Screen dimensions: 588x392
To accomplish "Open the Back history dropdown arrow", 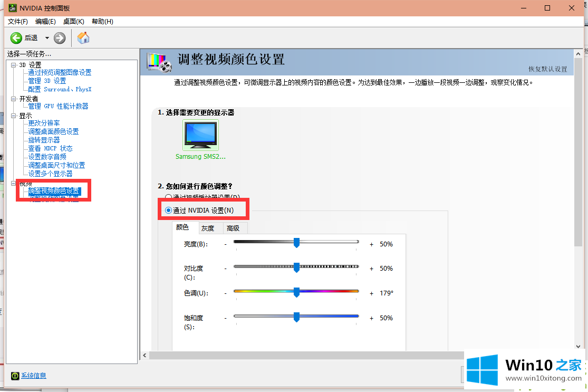I will pyautogui.click(x=47, y=38).
